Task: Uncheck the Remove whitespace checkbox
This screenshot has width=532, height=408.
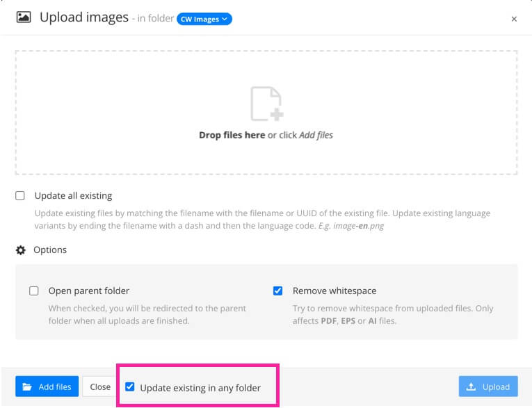Action: (277, 291)
